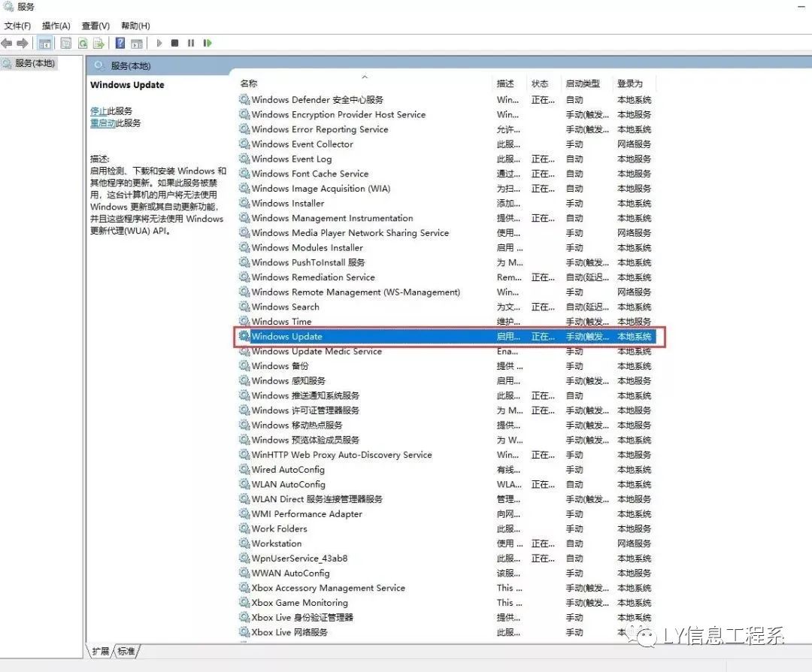The width and height of the screenshot is (812, 672).
Task: Select Windows Event Collector service
Action: 445,144
